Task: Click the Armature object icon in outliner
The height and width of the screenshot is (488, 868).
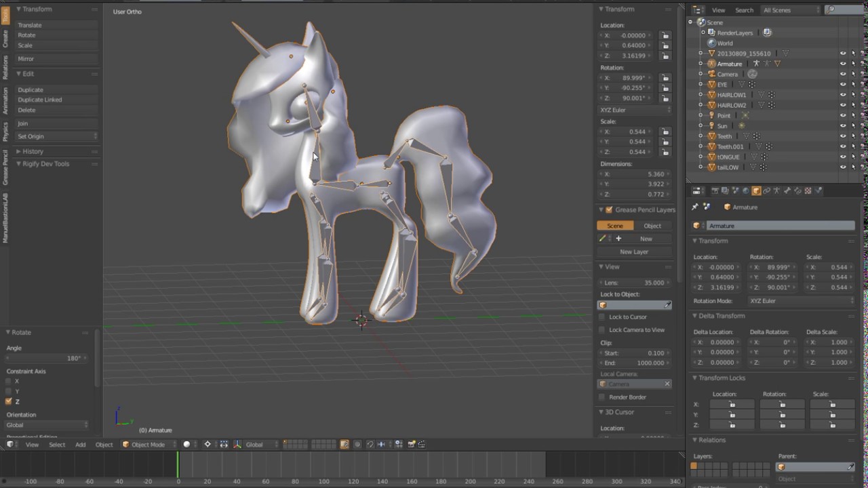Action: [x=712, y=64]
